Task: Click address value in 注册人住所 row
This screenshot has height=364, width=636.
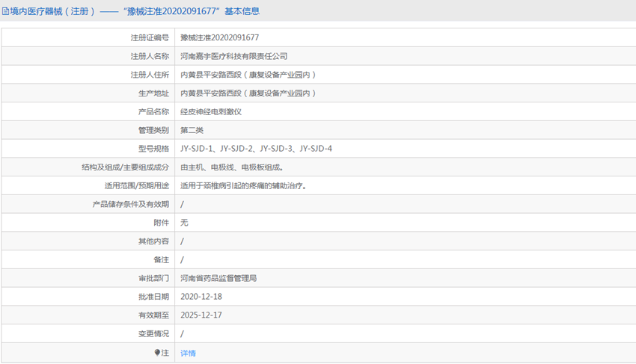Action: 248,75
